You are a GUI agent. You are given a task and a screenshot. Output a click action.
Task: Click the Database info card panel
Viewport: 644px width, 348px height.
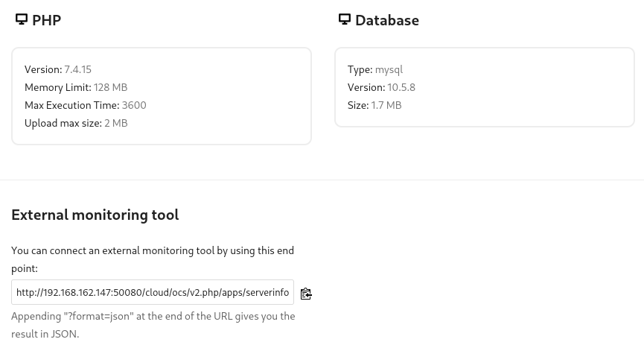pos(485,87)
